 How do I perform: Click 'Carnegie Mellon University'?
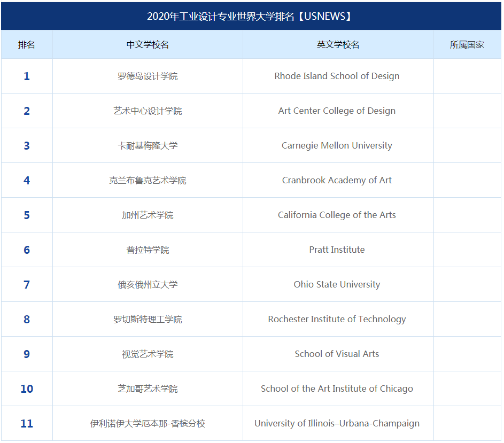pos(337,146)
